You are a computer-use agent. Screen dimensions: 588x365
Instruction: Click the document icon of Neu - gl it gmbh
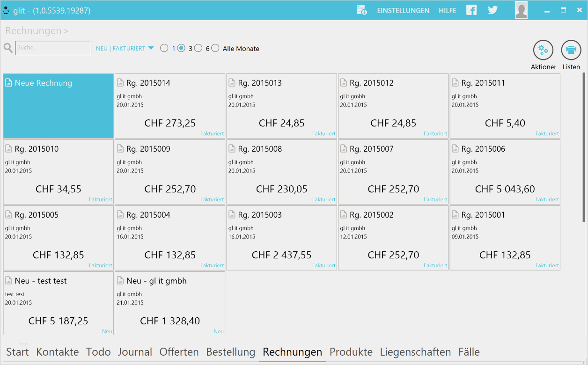pyautogui.click(x=120, y=281)
